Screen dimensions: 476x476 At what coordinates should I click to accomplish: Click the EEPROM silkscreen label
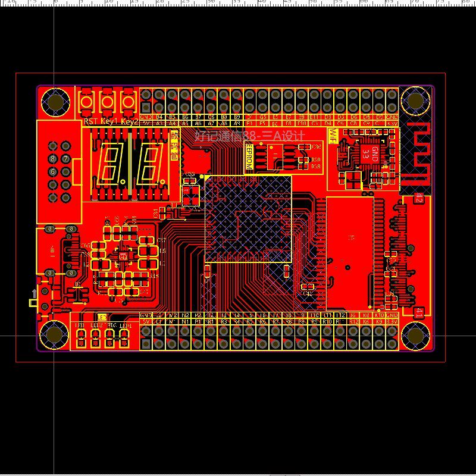[249, 156]
